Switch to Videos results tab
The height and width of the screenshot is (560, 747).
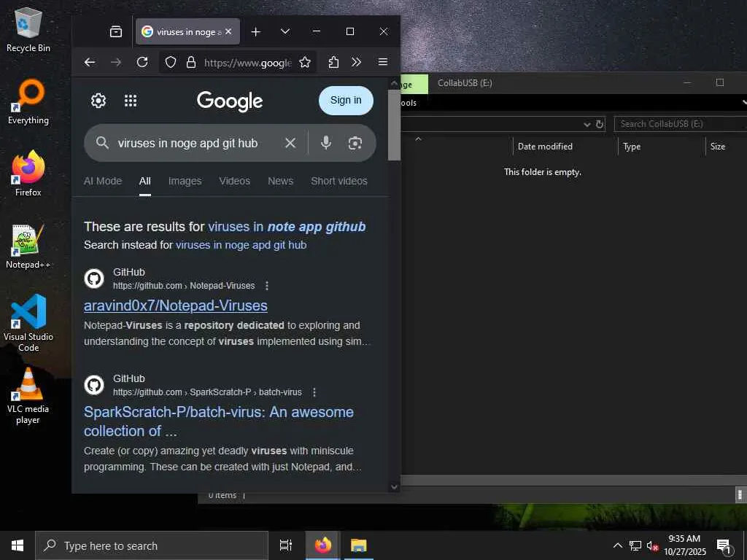234,181
